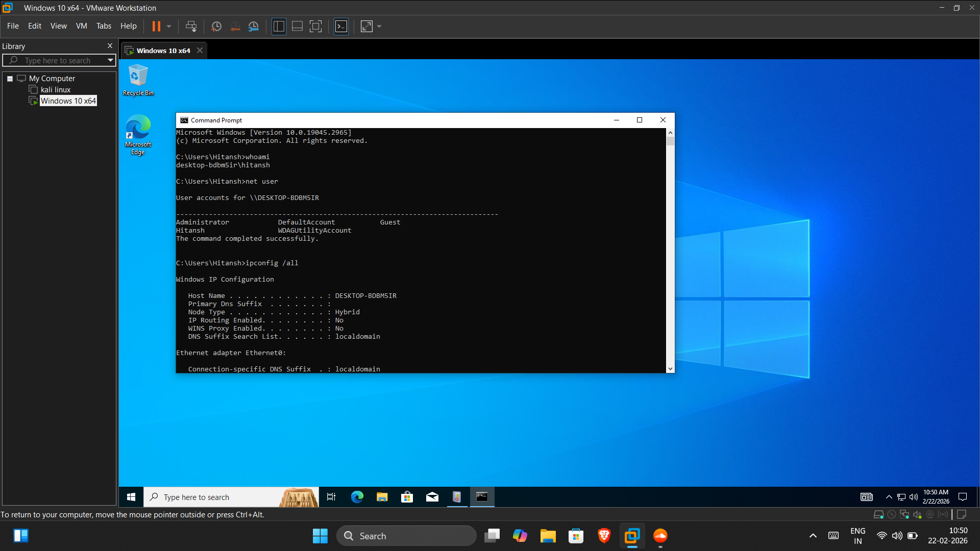Open the VM menu
Viewport: 980px width, 551px height.
[81, 26]
